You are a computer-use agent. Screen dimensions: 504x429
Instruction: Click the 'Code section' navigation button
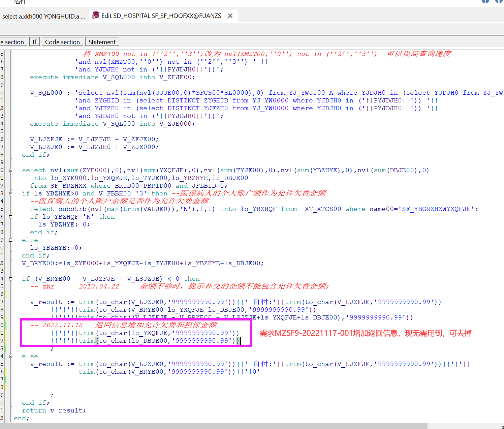[x=62, y=42]
